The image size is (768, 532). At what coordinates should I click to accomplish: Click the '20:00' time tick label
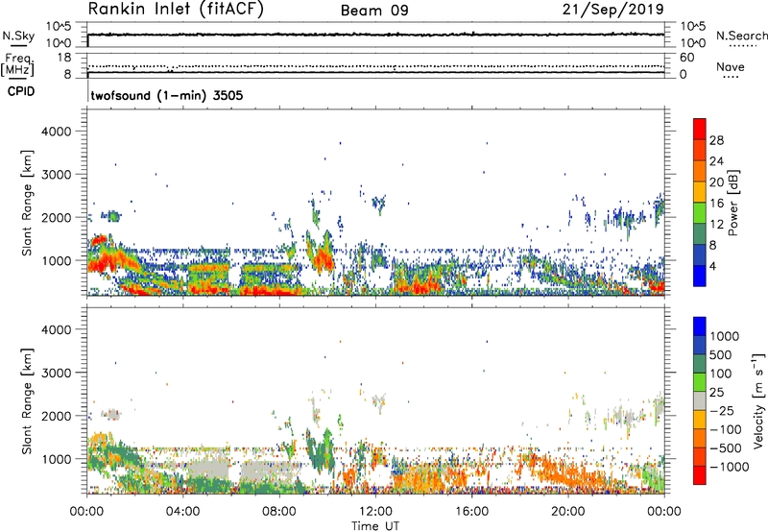click(568, 512)
